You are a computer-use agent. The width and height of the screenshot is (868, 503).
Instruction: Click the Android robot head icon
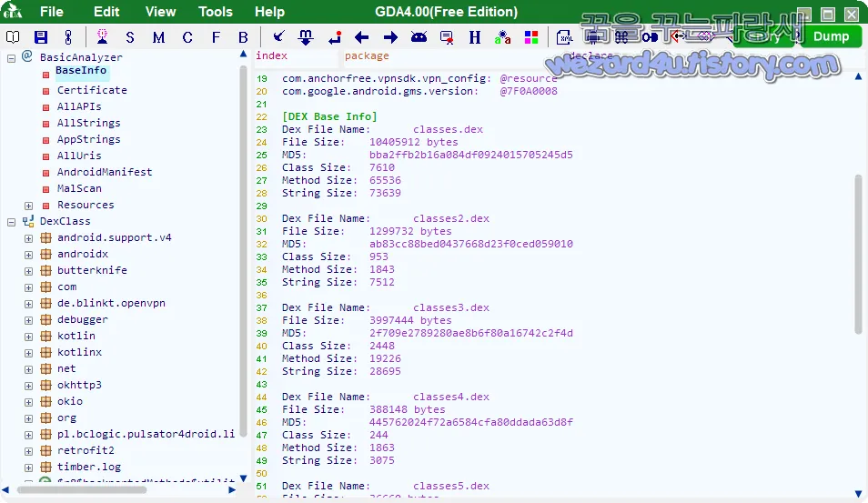(x=419, y=37)
